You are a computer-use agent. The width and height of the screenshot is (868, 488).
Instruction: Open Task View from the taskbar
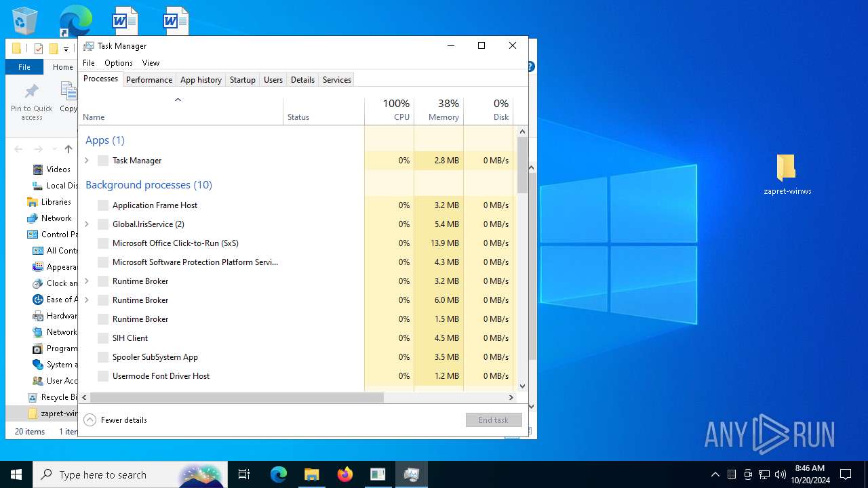pos(244,474)
